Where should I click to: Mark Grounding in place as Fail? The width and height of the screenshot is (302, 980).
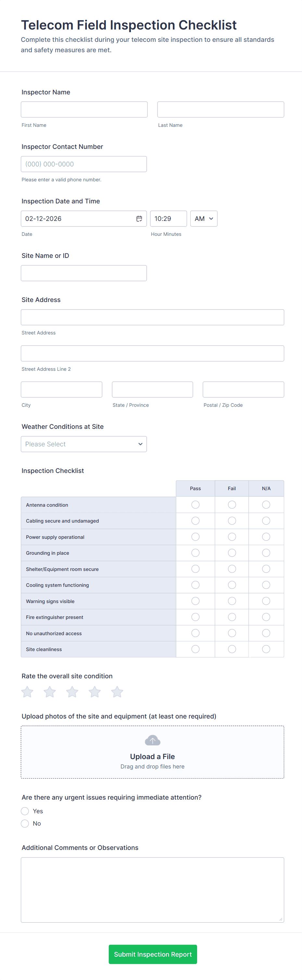232,553
